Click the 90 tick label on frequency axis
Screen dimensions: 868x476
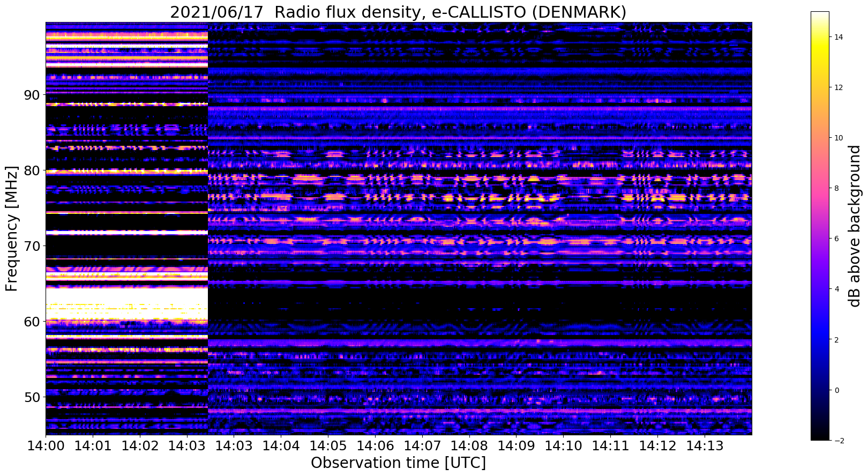pos(33,95)
